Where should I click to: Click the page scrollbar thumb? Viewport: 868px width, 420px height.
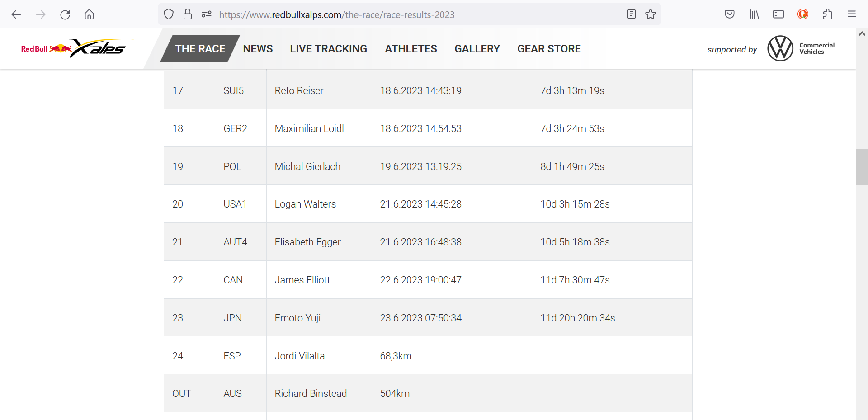pyautogui.click(x=862, y=167)
